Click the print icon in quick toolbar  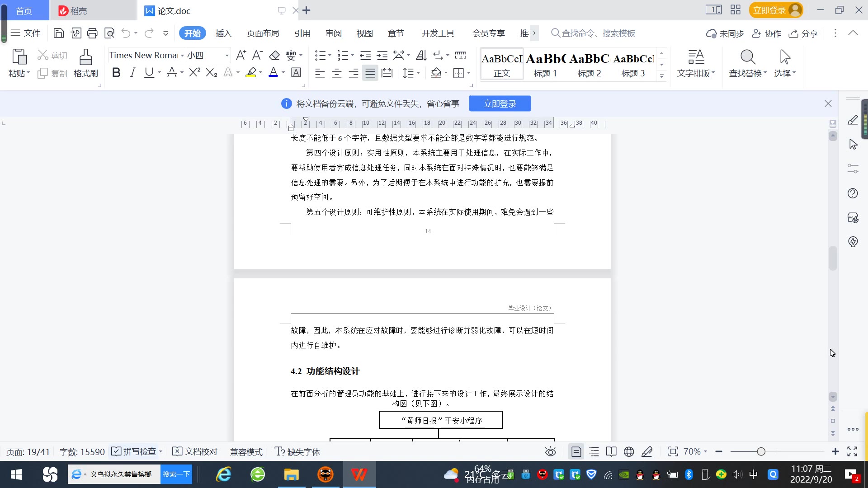pos(92,33)
